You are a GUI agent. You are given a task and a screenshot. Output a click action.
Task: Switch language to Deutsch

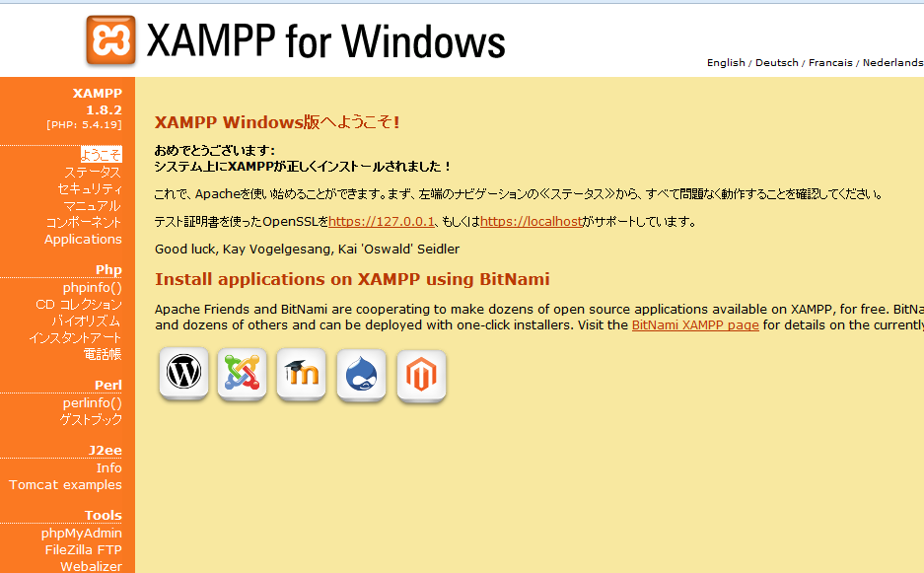click(x=777, y=62)
